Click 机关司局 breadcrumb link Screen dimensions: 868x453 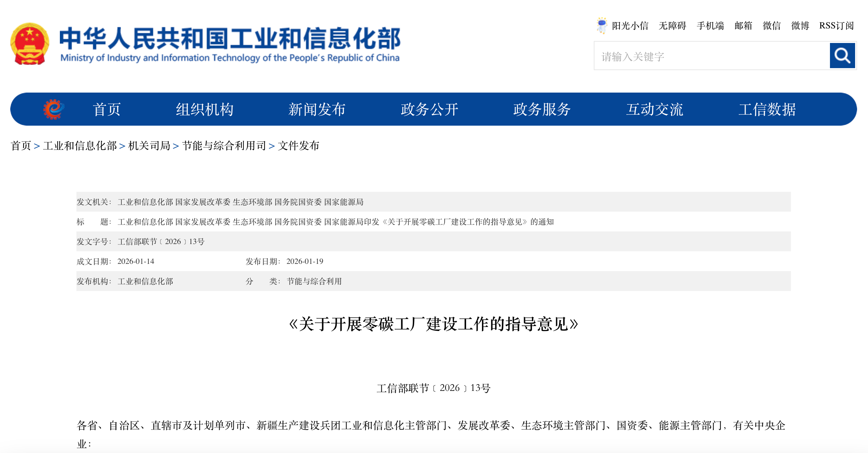pos(149,146)
